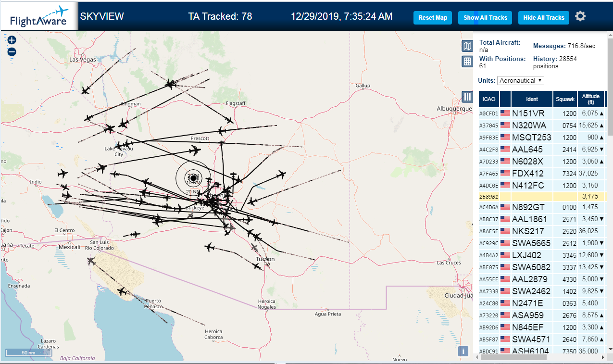
Task: Select the AAL1861 aircraft row
Action: (x=542, y=219)
